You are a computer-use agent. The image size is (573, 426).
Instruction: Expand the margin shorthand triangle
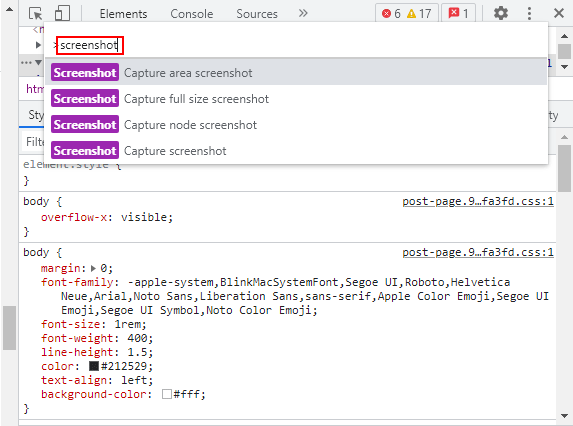pos(93,269)
